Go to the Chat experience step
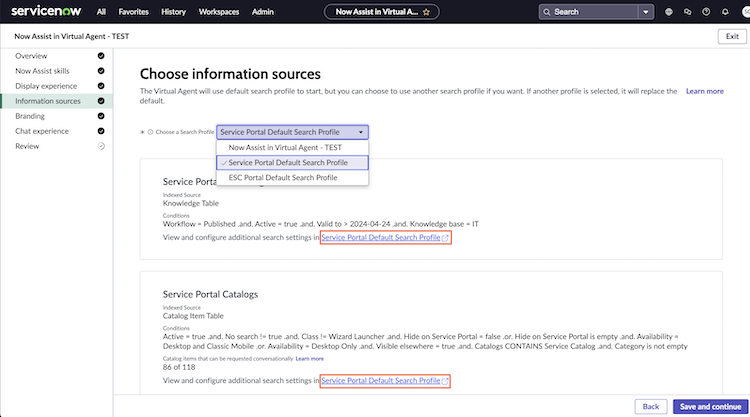750x417 pixels. pos(42,131)
